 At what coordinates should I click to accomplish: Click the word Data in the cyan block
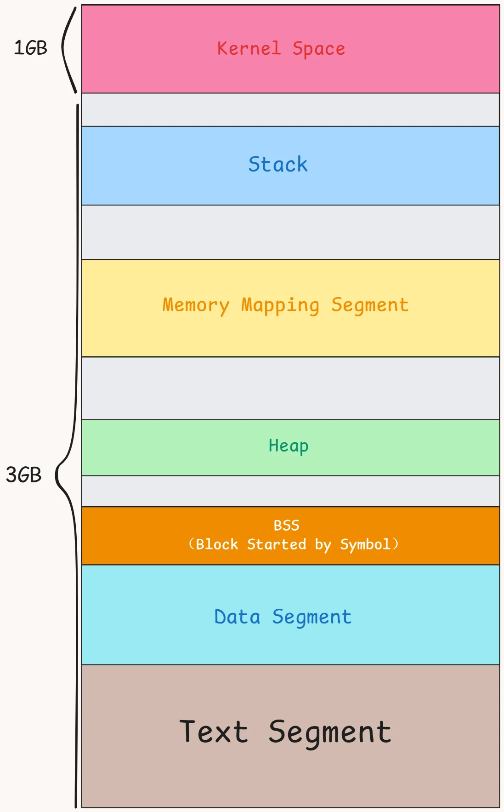237,617
